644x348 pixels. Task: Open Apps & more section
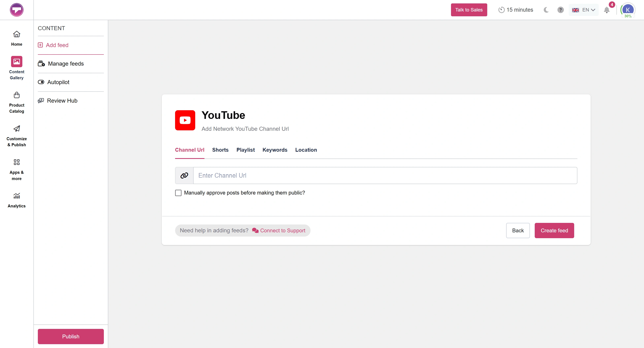[17, 170]
